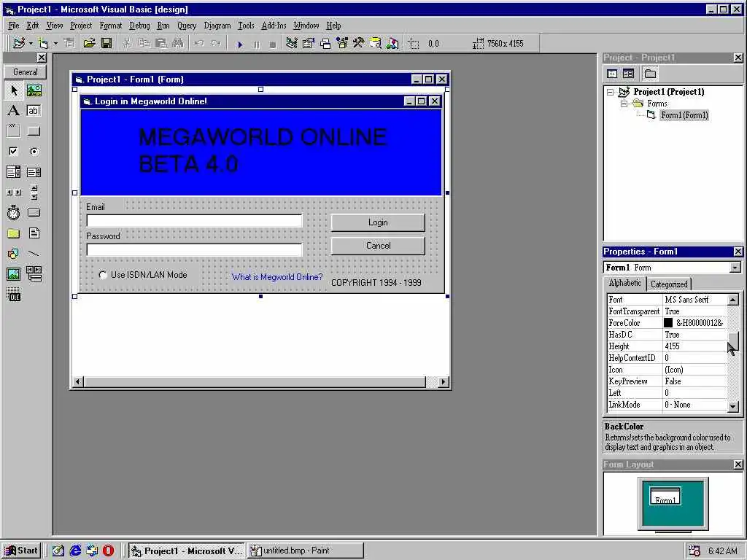
Task: Open the Data View Window toolbar icon
Action: tap(376, 43)
